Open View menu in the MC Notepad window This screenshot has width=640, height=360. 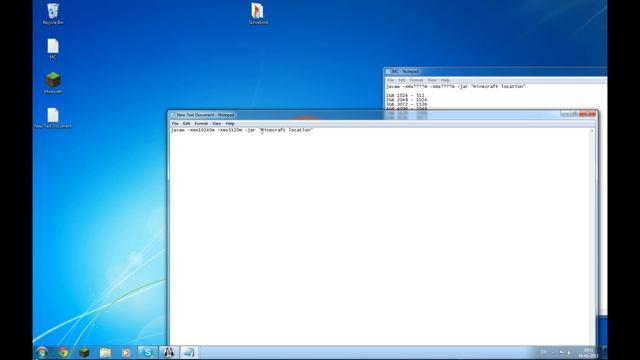pyautogui.click(x=432, y=80)
